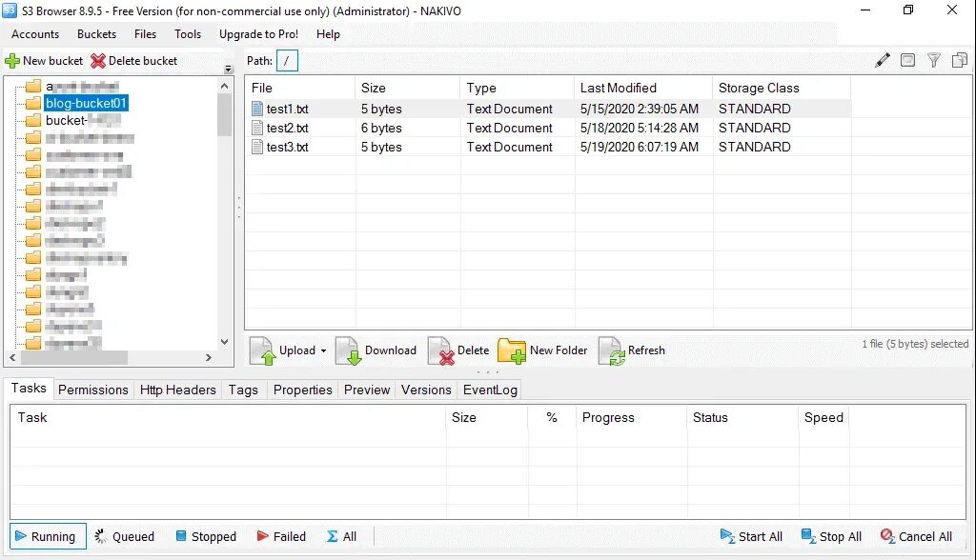The width and height of the screenshot is (976, 560).
Task: Open the Upload dropdown arrow
Action: point(323,350)
